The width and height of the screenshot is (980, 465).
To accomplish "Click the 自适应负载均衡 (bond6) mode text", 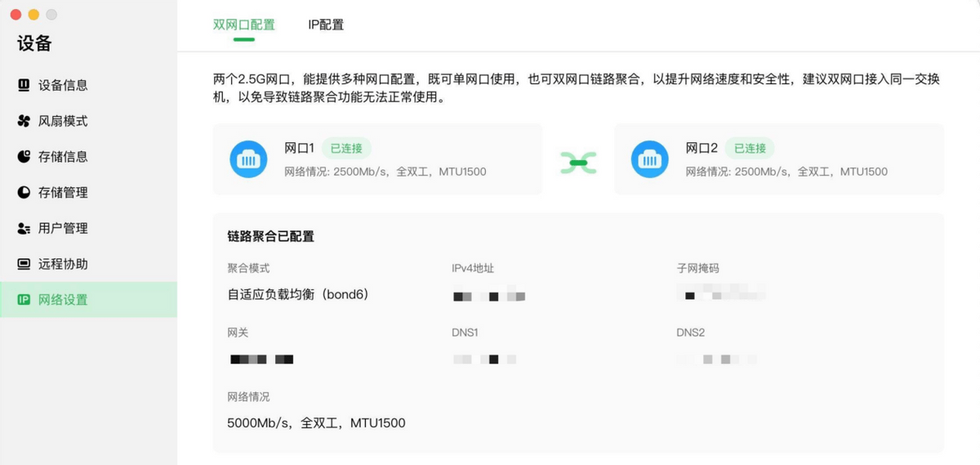I will pyautogui.click(x=298, y=294).
